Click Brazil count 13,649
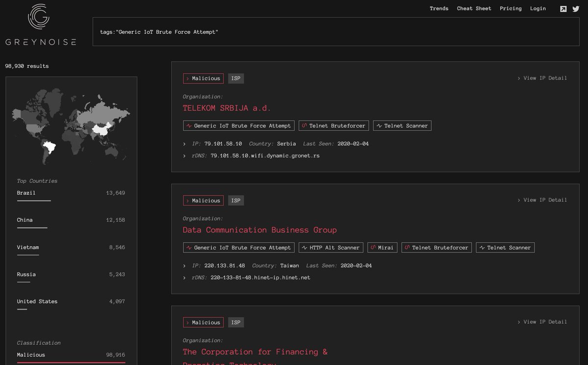588x365 pixels. tap(115, 193)
